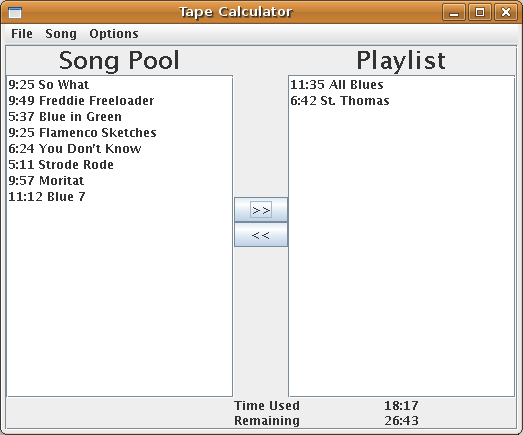Click the window menu icon in title bar
The image size is (523, 435).
(15, 12)
